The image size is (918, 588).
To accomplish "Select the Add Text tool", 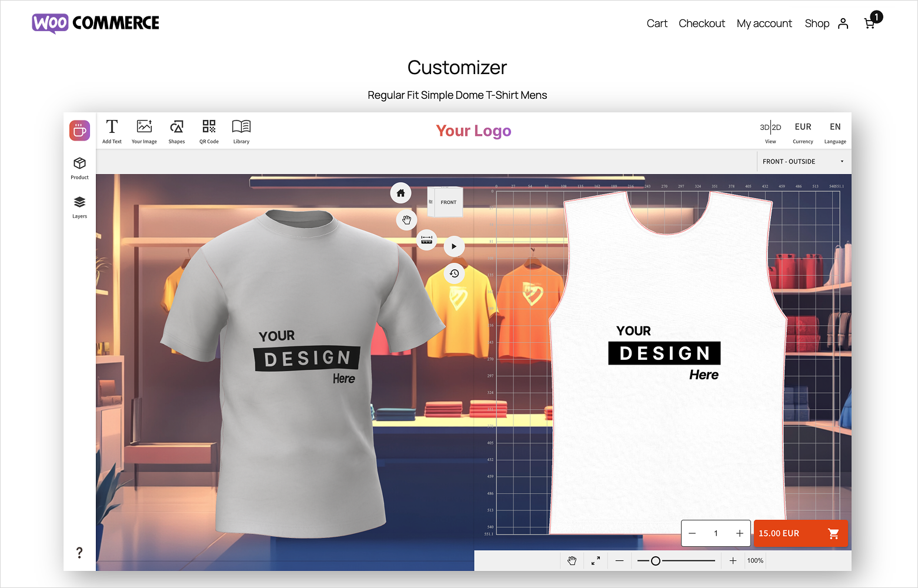I will pyautogui.click(x=112, y=131).
